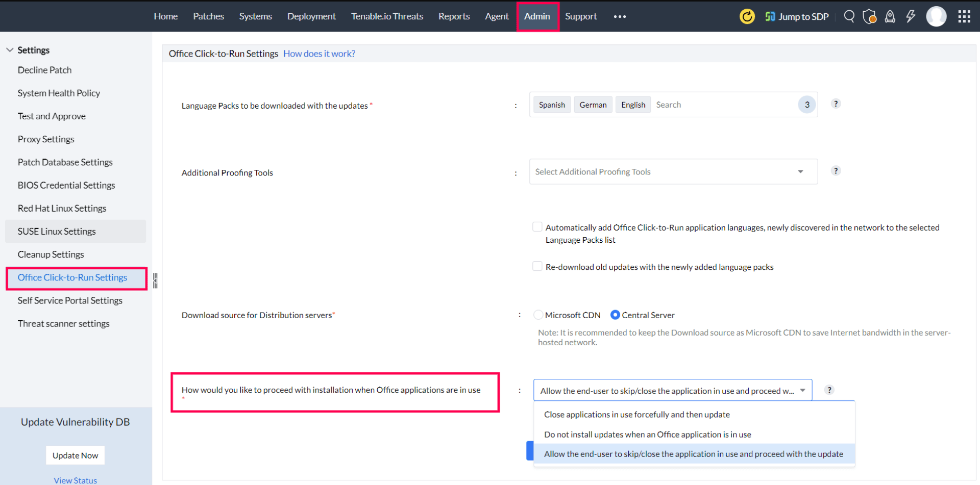Open Decline Patch settings

point(44,70)
